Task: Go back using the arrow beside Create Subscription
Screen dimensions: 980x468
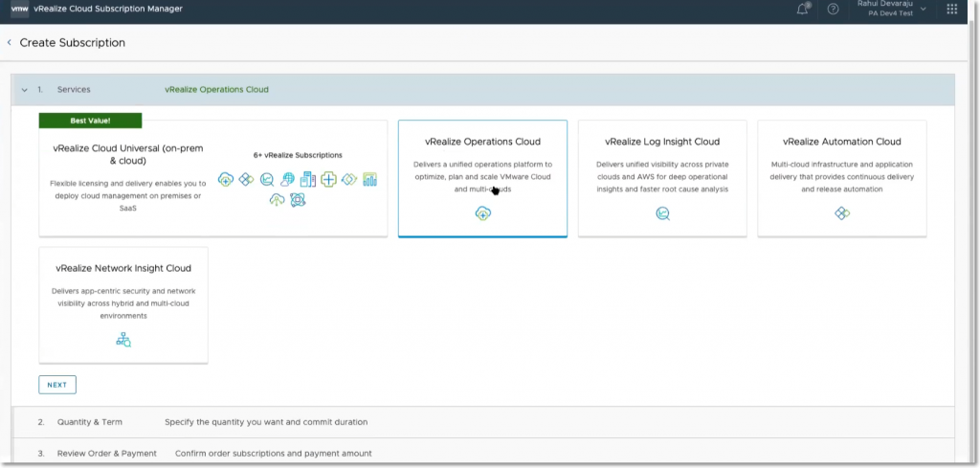Action: (x=10, y=42)
